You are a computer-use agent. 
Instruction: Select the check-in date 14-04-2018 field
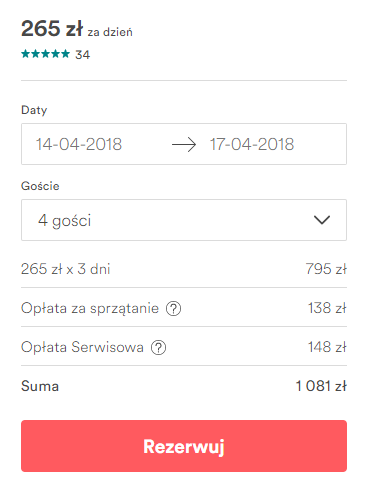[79, 144]
